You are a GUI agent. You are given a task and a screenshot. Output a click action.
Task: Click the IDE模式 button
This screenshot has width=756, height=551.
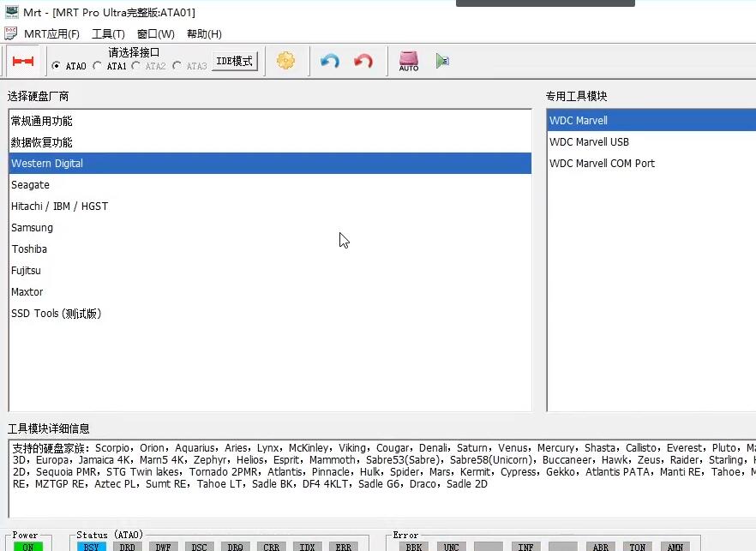tap(234, 61)
